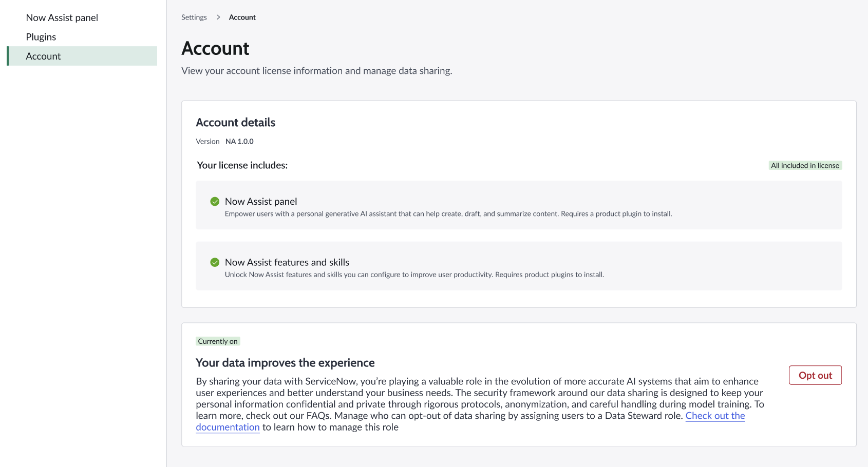Click the breadcrumb chevron separator icon

coord(218,17)
